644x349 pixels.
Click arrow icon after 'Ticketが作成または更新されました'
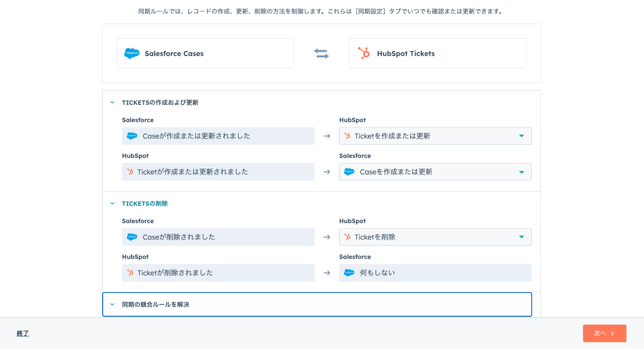(x=327, y=172)
